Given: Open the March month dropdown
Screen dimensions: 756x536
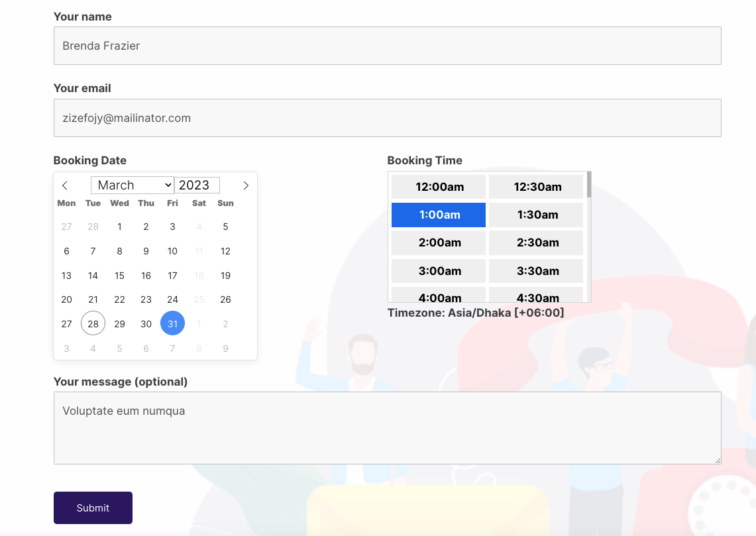Looking at the screenshot, I should tap(132, 185).
